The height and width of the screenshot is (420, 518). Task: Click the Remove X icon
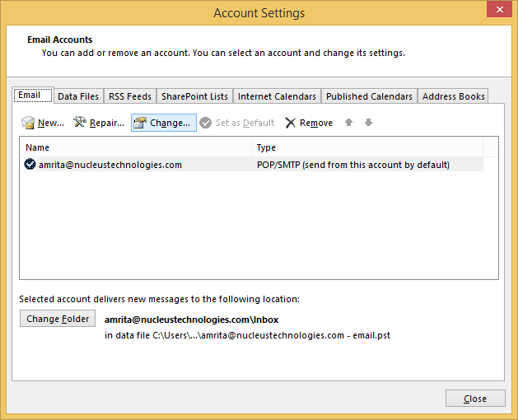click(x=290, y=123)
